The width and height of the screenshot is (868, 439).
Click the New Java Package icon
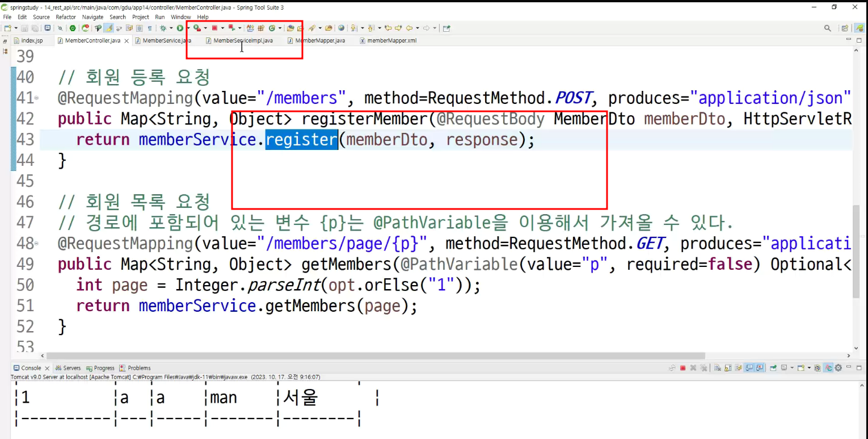pyautogui.click(x=261, y=28)
